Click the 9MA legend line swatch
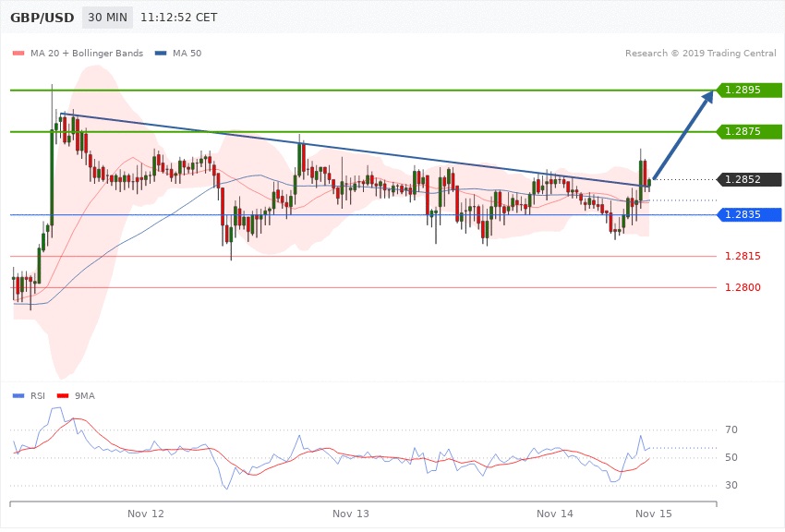 (x=67, y=395)
